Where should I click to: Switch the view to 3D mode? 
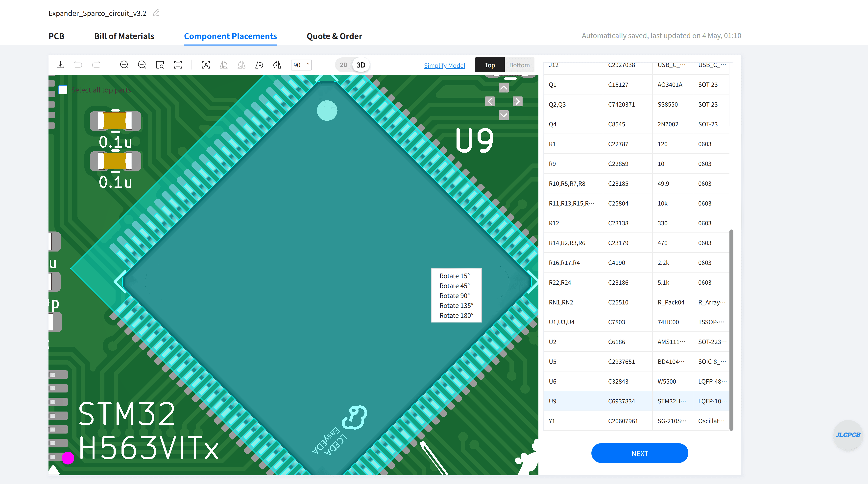pyautogui.click(x=361, y=65)
